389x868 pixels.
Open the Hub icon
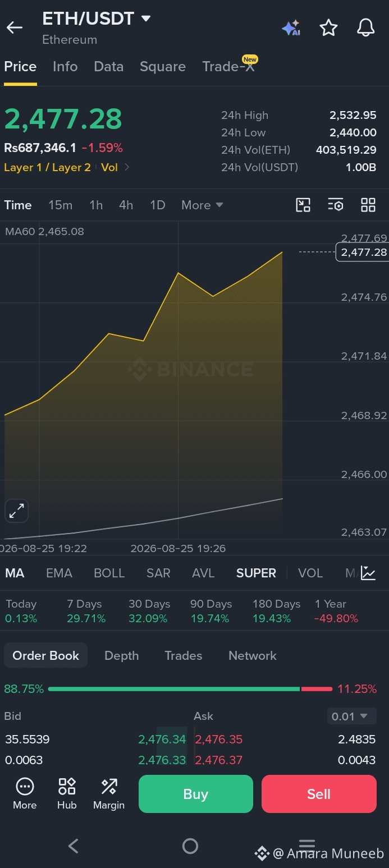click(x=67, y=793)
